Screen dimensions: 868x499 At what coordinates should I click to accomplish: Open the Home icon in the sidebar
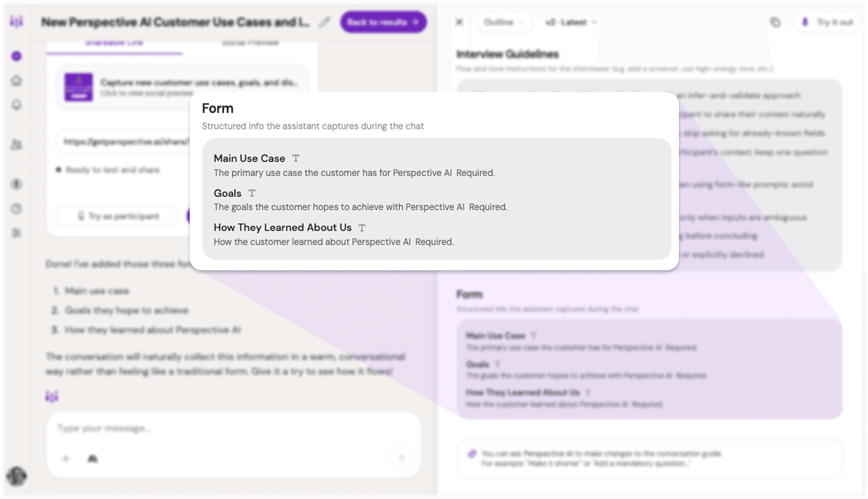(x=16, y=80)
